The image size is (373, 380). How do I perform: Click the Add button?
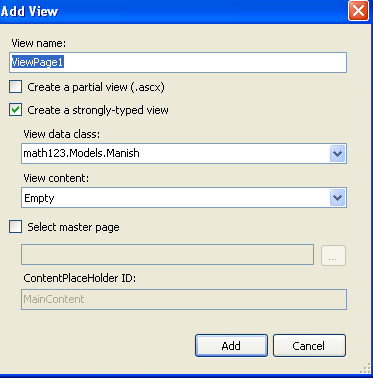(231, 346)
